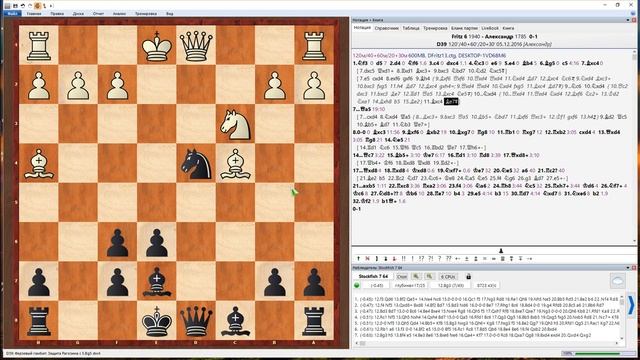Open the engine panel dropdown arrow
Screen dimensions: 640x360
tap(628, 268)
